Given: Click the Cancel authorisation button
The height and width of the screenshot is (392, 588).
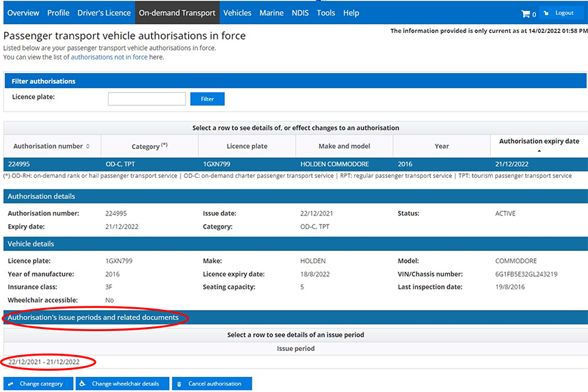Looking at the screenshot, I should [212, 384].
